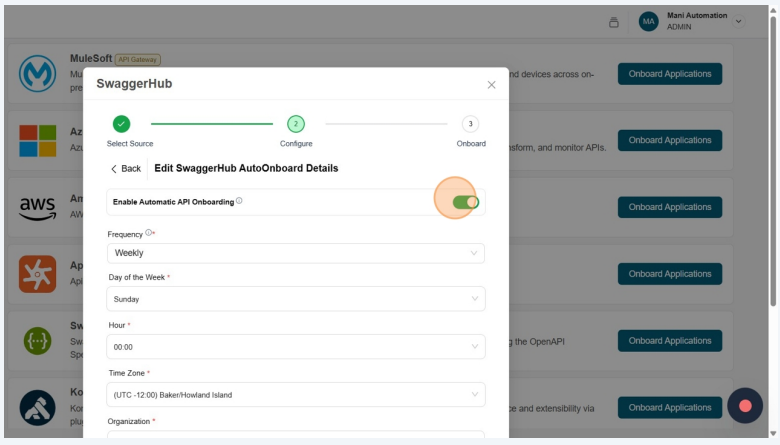Open the Frequency dropdown showing Weekly
The height and width of the screenshot is (445, 780).
295,253
